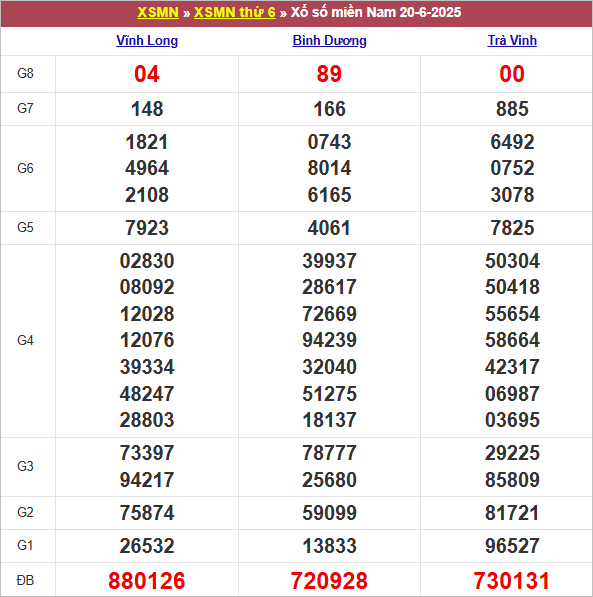
Task: Select Vĩnh Long G8 result 04
Action: click(x=147, y=74)
